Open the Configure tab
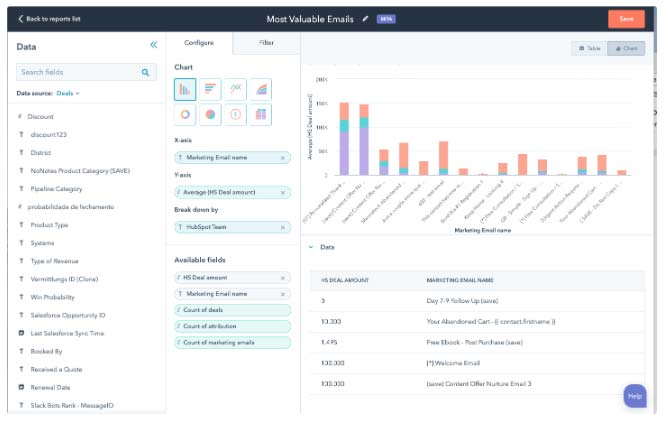This screenshot has width=668, height=426. (x=199, y=43)
